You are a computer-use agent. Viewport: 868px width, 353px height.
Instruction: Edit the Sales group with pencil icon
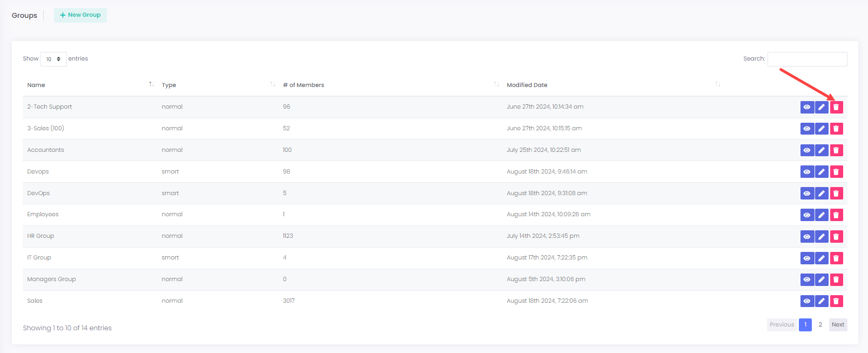(822, 301)
